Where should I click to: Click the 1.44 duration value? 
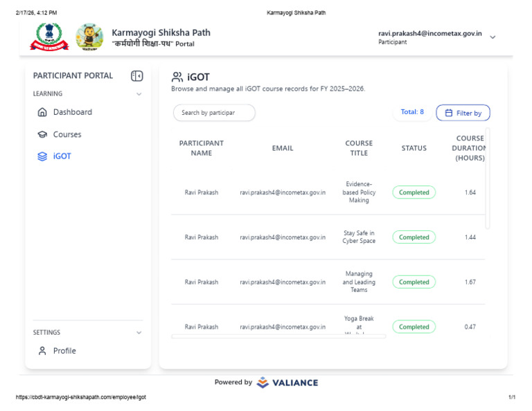[470, 237]
